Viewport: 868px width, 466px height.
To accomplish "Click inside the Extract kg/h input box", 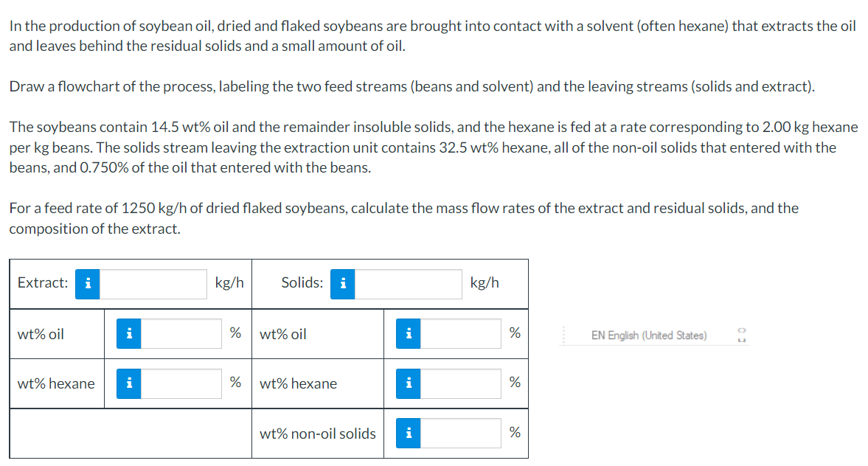I will pyautogui.click(x=155, y=284).
